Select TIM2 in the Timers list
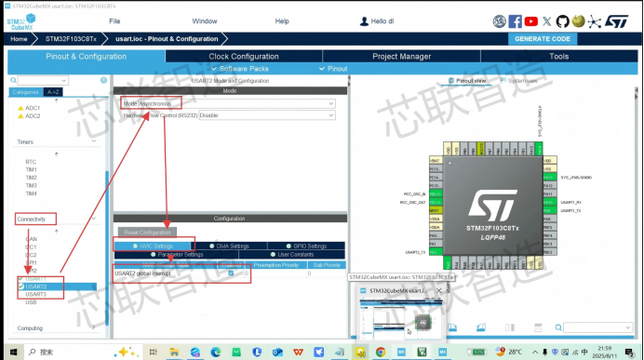Viewport: 644px width, 360px height. pyautogui.click(x=32, y=178)
